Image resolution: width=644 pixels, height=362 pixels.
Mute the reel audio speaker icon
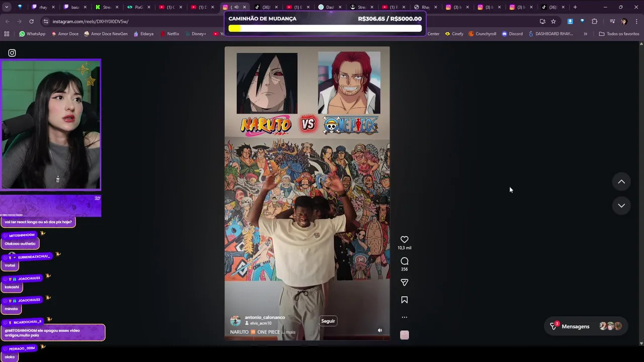click(380, 330)
